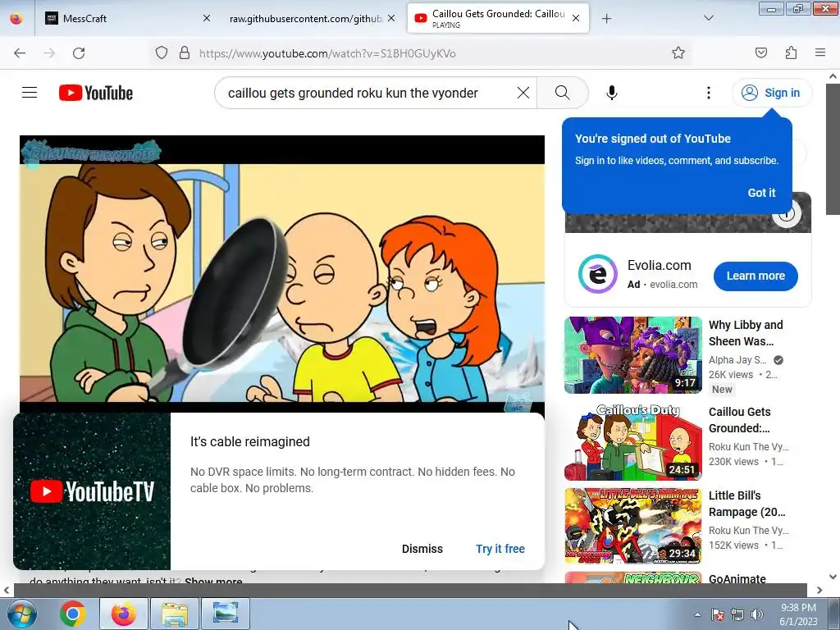Click Try it free on YouTube TV promo
840x630 pixels.
(x=500, y=549)
